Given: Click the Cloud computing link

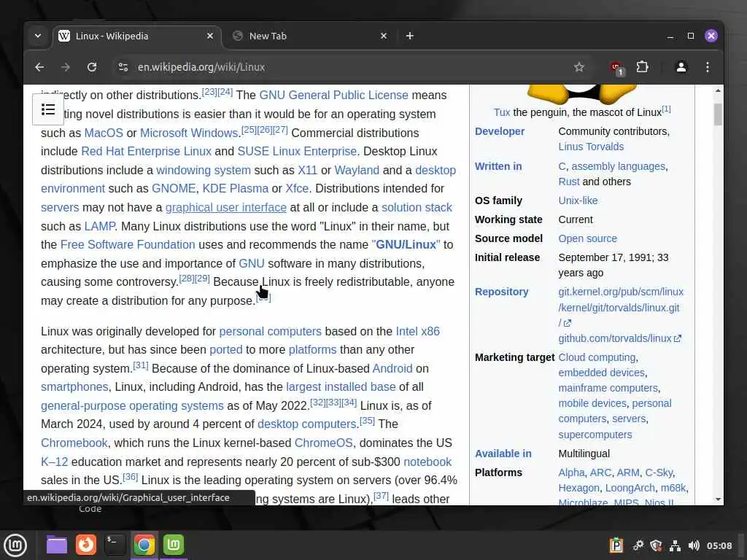Looking at the screenshot, I should point(597,357).
